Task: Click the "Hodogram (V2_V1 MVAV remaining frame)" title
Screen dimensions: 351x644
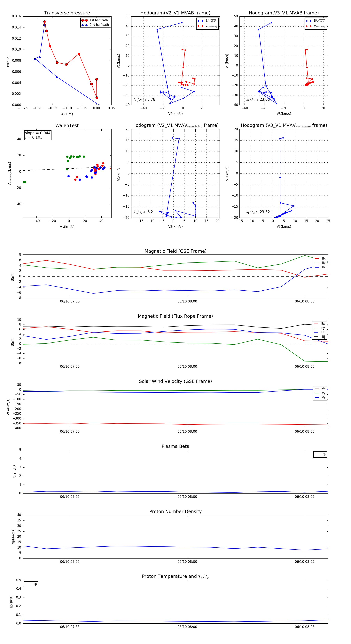Action: pos(175,125)
